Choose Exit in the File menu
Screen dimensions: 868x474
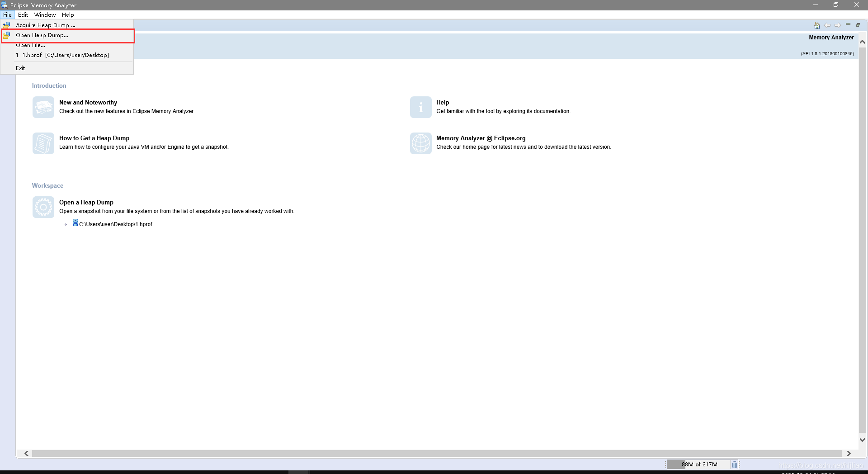click(67, 68)
